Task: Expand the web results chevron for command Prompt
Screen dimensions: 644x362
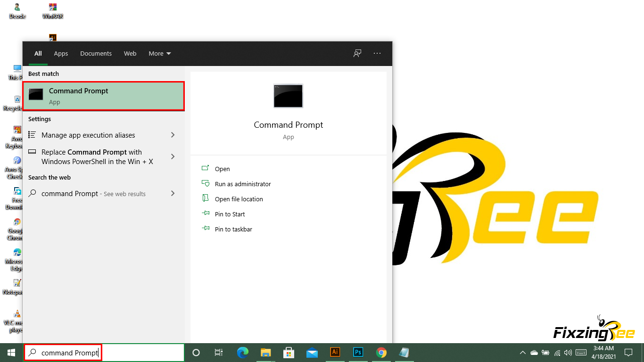Action: point(173,193)
